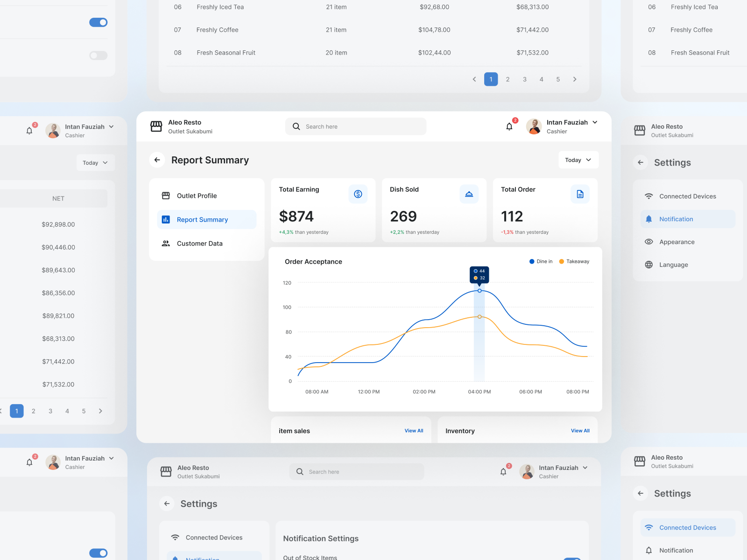Click the Dine in blue legend dot
This screenshot has height=560, width=747.
tap(531, 261)
